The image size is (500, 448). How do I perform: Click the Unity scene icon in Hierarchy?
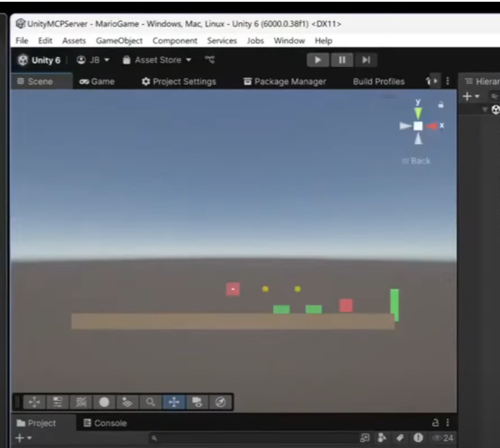(x=496, y=110)
